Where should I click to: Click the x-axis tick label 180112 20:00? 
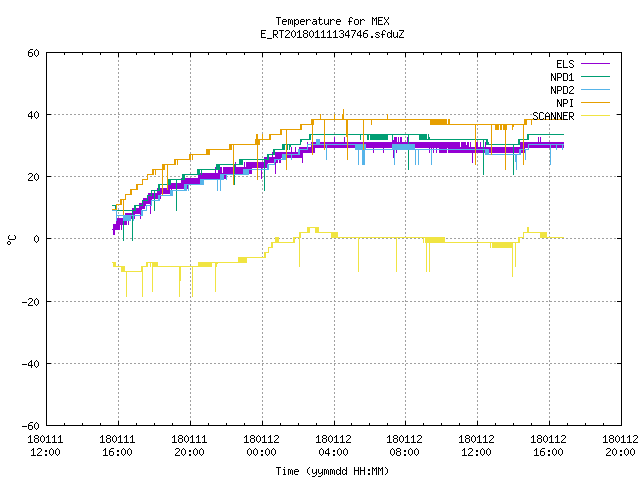click(620, 446)
